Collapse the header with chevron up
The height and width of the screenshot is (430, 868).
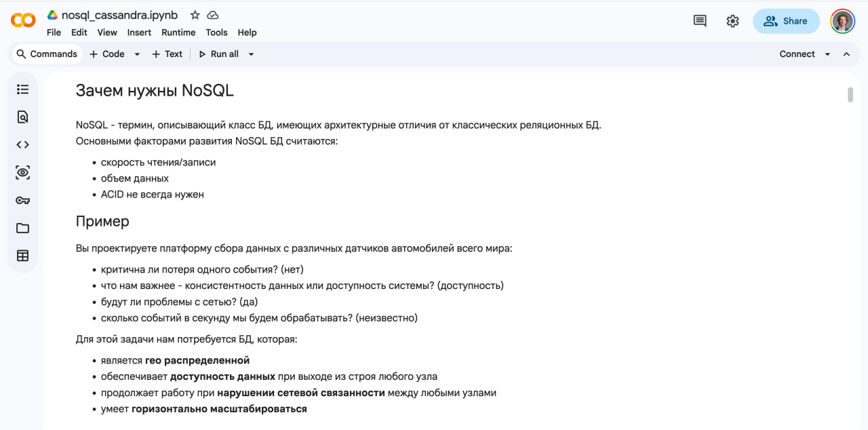coord(846,54)
